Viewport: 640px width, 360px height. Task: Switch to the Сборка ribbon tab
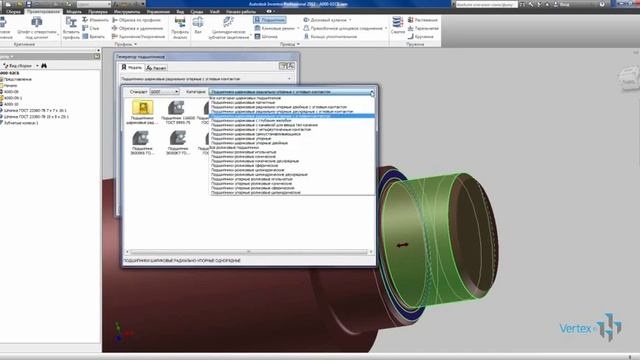tap(13, 11)
